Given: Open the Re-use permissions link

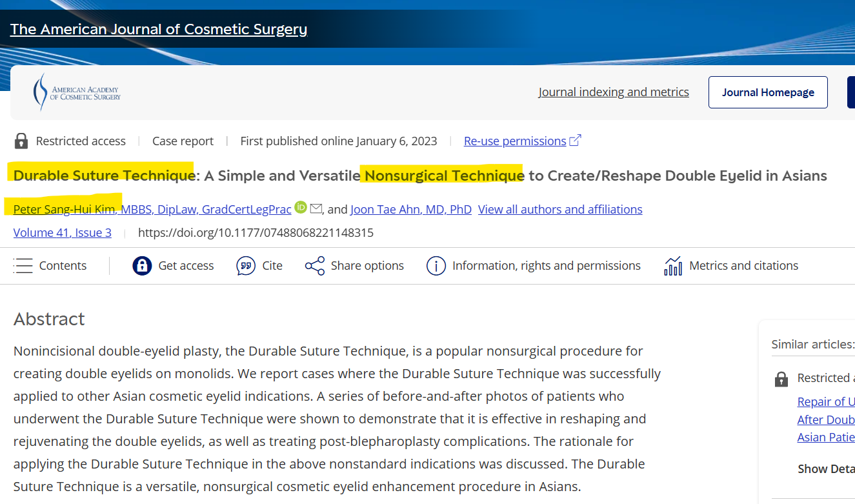Looking at the screenshot, I should tap(515, 141).
